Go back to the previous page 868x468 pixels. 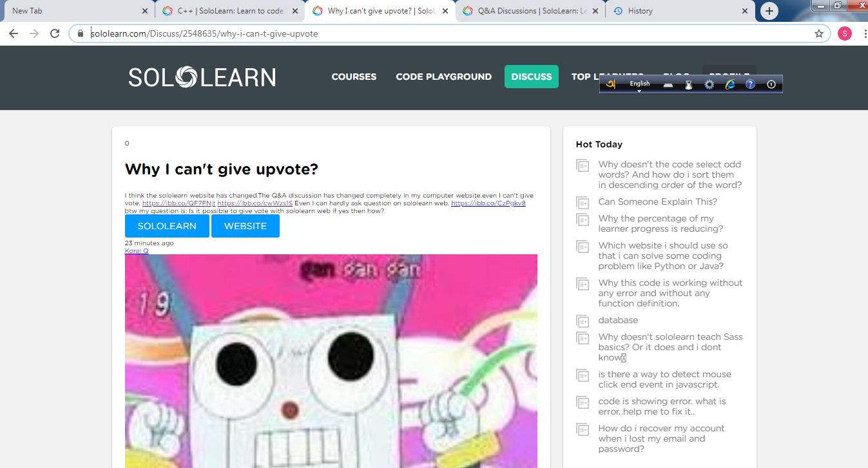click(x=14, y=33)
